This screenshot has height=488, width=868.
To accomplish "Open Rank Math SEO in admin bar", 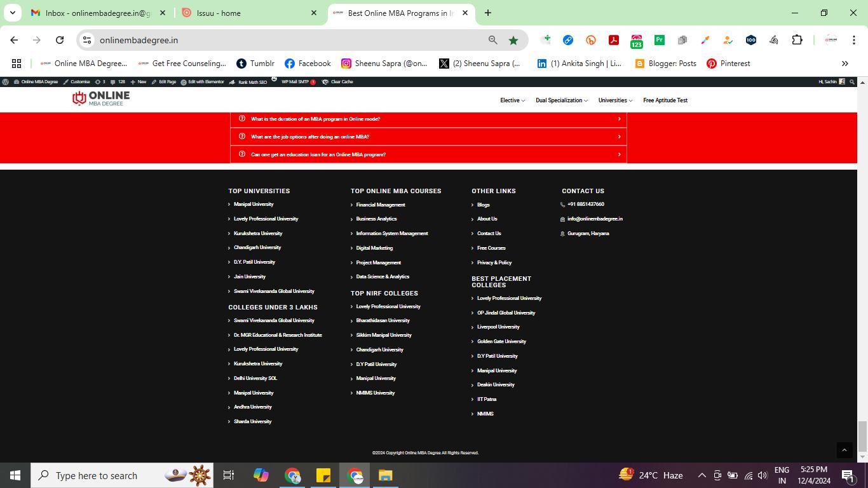I will coord(248,82).
